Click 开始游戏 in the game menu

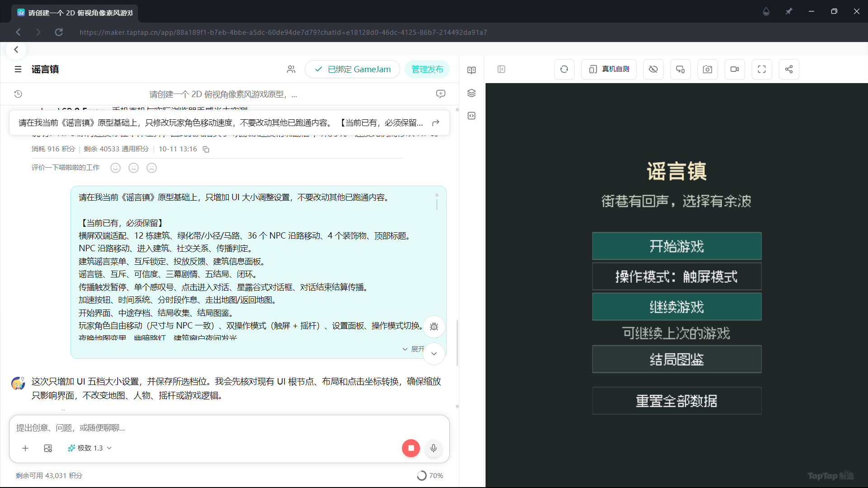click(677, 246)
